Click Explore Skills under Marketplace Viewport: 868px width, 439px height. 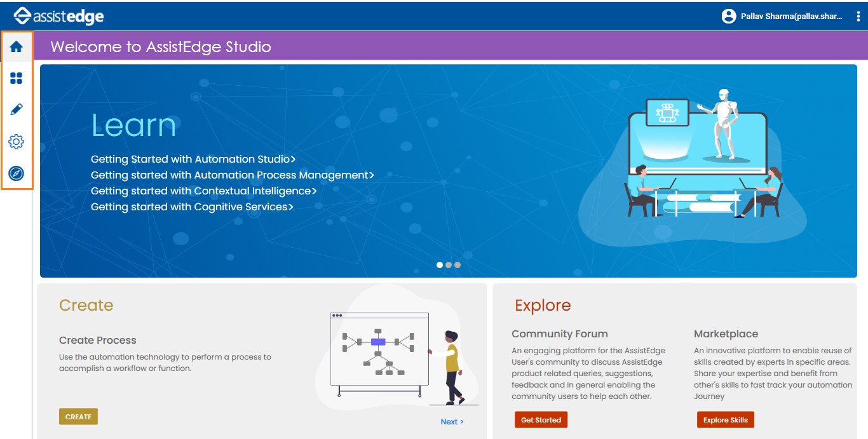pos(725,419)
